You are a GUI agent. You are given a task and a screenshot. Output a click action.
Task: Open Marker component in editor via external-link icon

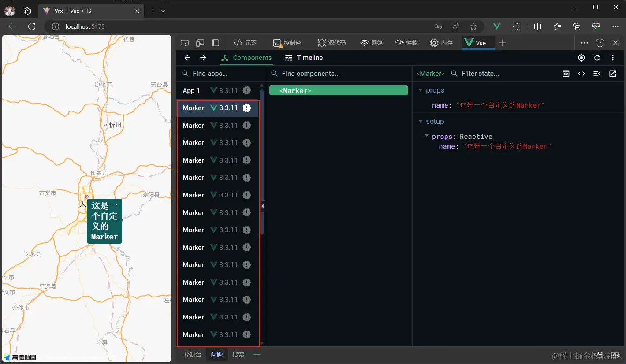[613, 74]
